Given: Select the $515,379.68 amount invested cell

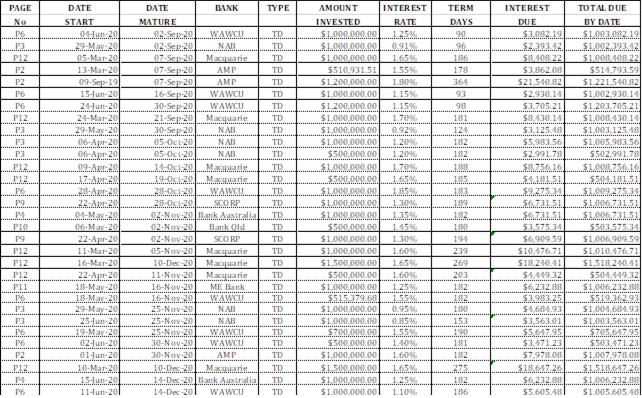Looking at the screenshot, I should coord(338,298).
